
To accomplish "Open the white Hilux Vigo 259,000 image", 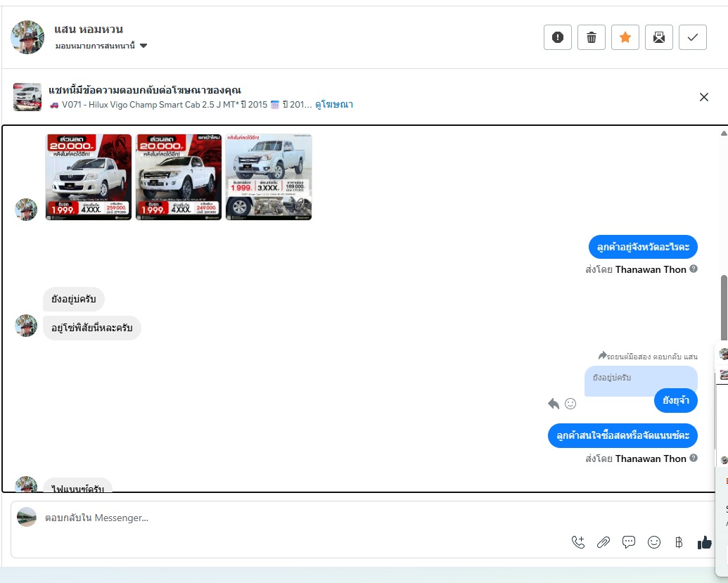I will [89, 177].
